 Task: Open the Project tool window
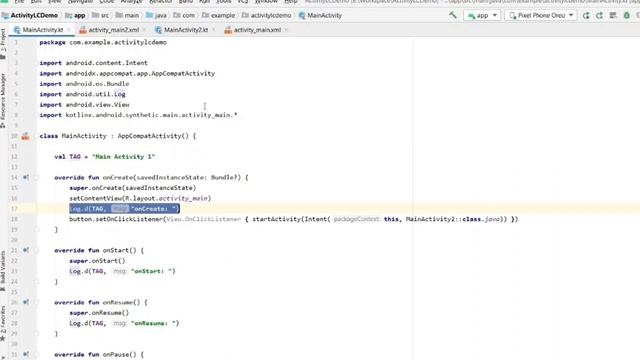tap(3, 44)
